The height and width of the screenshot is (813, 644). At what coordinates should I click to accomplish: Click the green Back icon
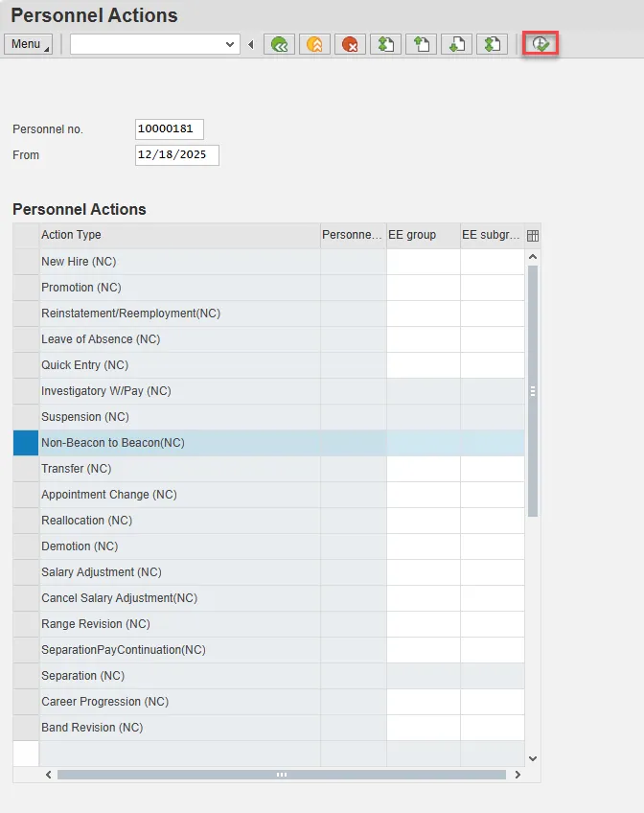(x=280, y=44)
